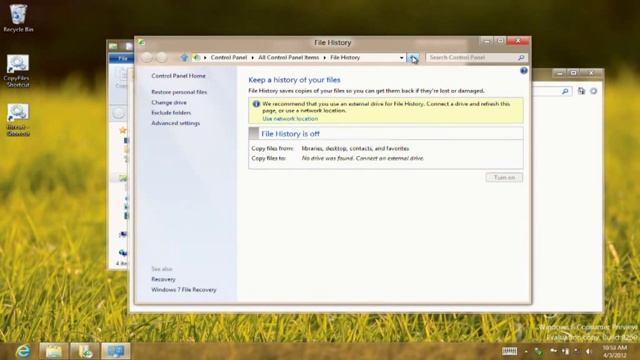Open Windows 7 File Recovery link
This screenshot has height=360, width=640.
[184, 290]
